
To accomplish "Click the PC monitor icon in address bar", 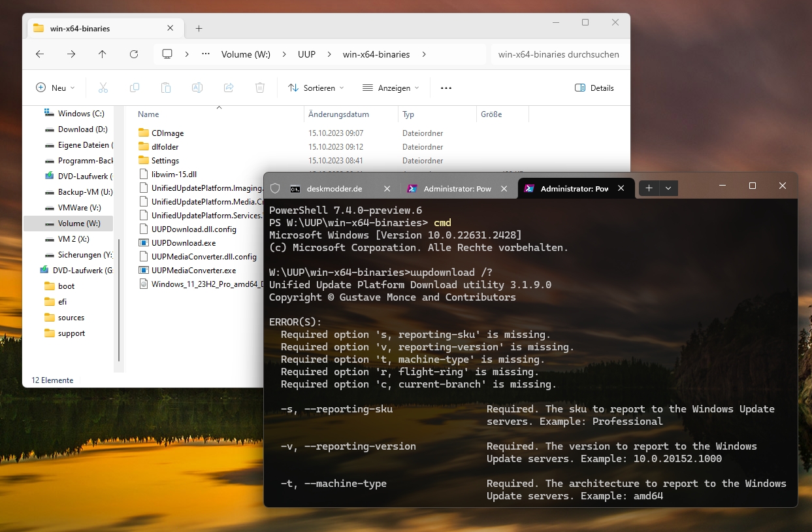I will [167, 54].
